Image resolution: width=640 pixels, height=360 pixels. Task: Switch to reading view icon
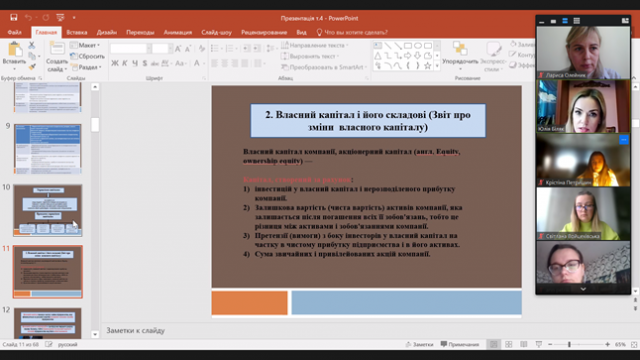[524, 344]
